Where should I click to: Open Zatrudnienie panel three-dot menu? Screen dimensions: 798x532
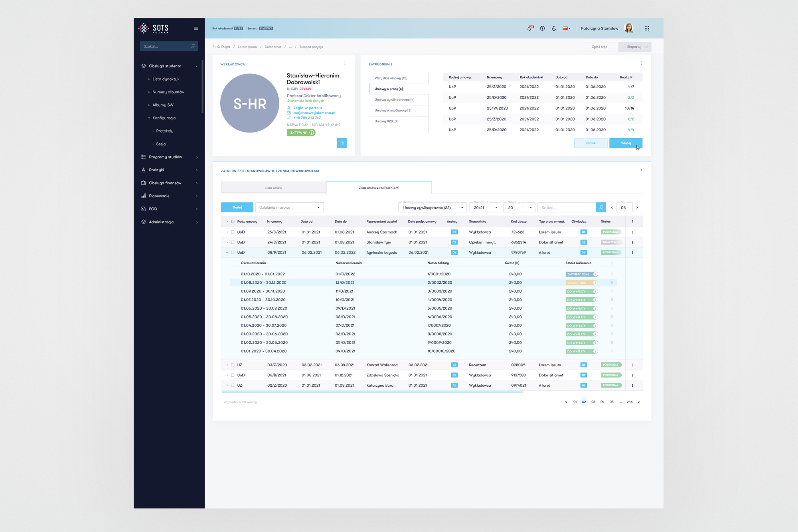[641, 63]
